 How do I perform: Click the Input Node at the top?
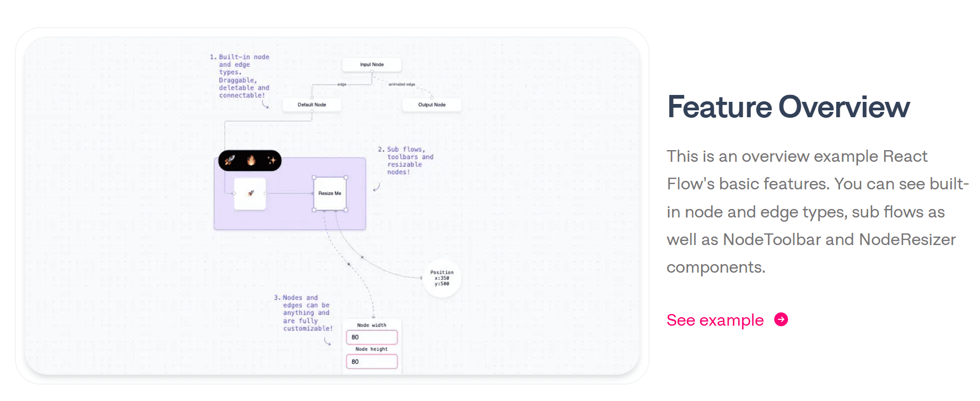372,64
